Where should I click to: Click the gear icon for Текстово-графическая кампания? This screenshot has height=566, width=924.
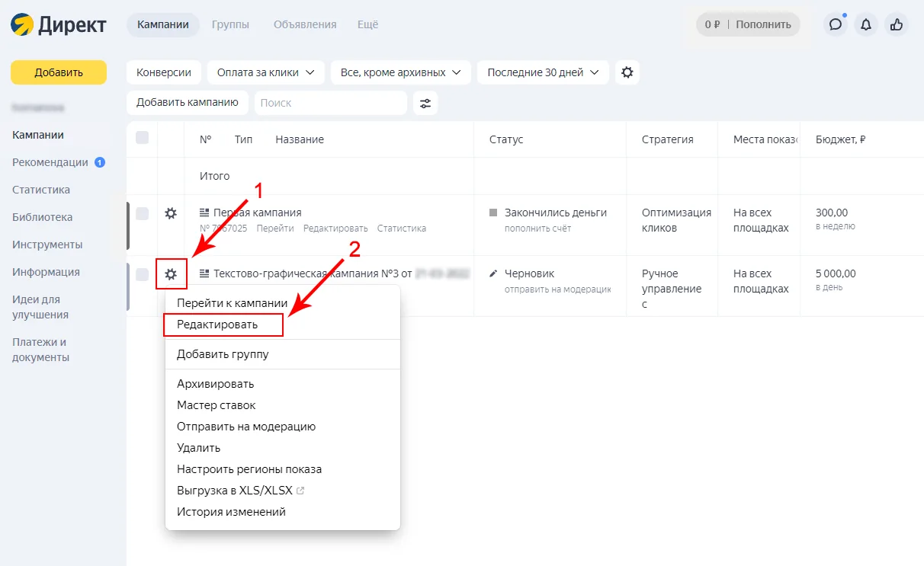point(171,274)
